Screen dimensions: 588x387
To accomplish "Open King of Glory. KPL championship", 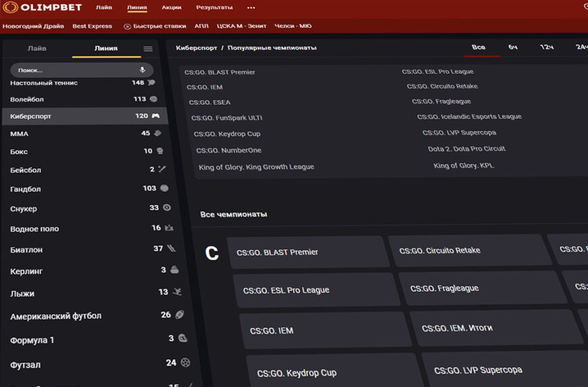I will pos(464,166).
